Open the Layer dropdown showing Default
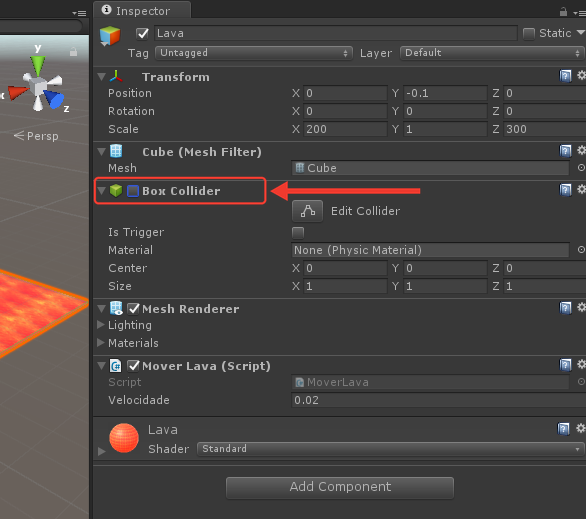This screenshot has width=586, height=519. coord(491,53)
